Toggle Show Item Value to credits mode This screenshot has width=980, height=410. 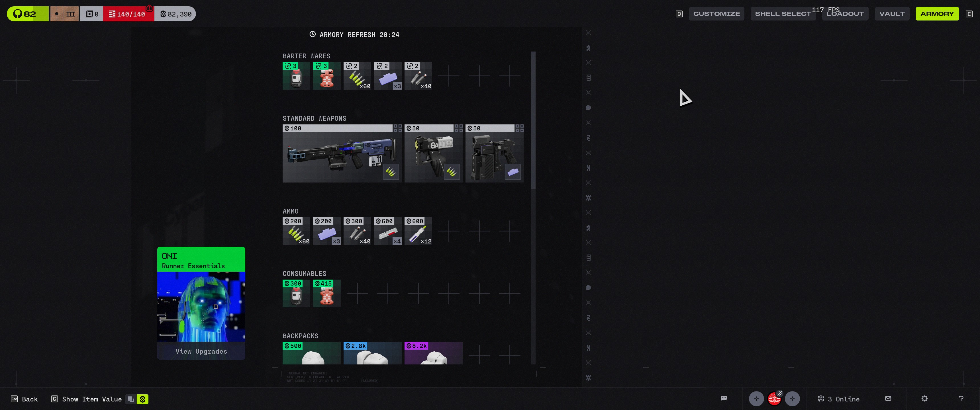143,399
